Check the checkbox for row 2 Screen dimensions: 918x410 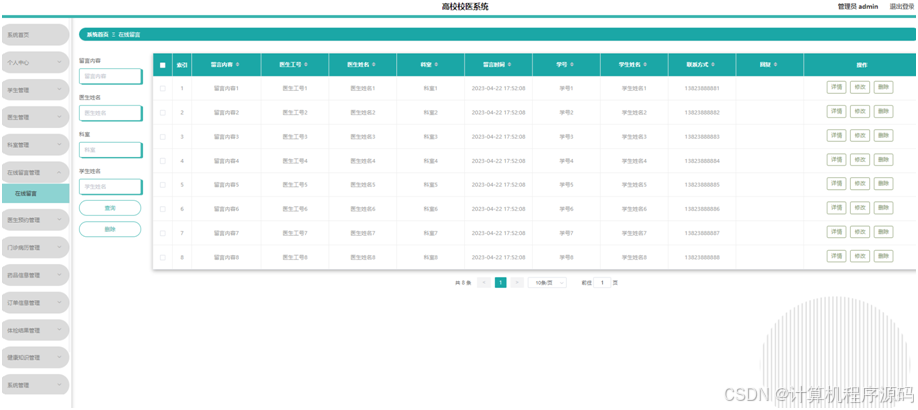(163, 112)
